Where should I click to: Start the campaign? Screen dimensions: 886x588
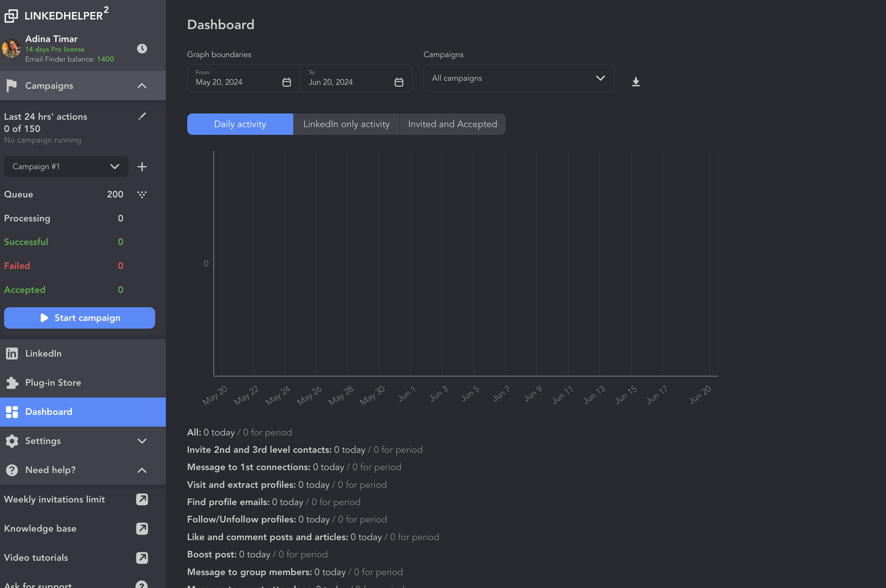pyautogui.click(x=80, y=318)
